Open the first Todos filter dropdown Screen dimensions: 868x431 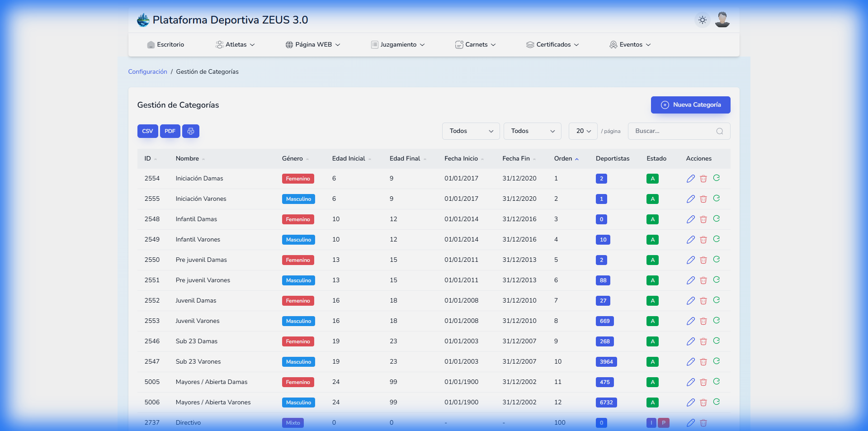(471, 131)
